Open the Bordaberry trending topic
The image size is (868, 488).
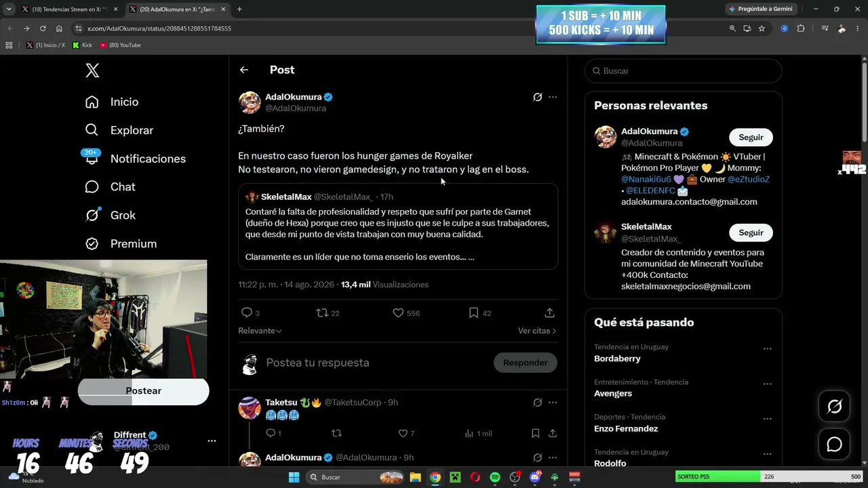617,359
